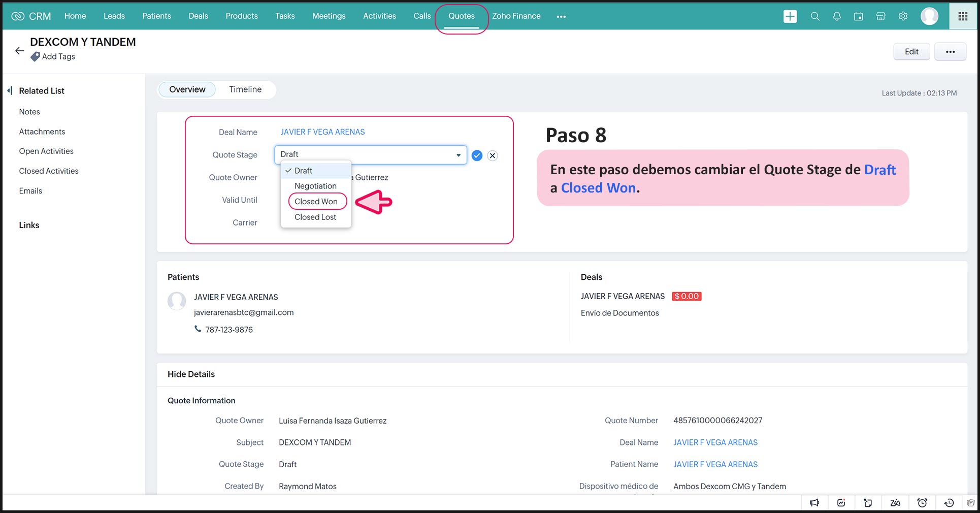This screenshot has height=513, width=980.
Task: Collapse the section with Hide Details
Action: (191, 374)
